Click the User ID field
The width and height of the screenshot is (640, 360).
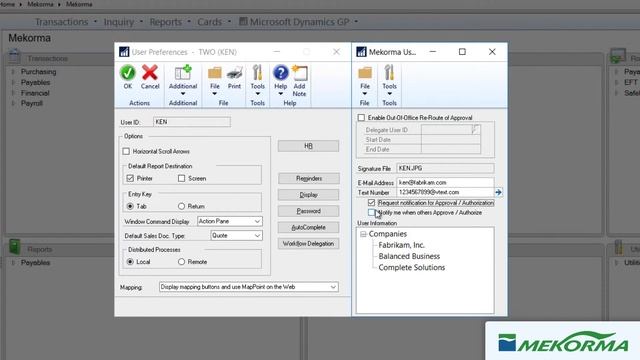tap(192, 122)
